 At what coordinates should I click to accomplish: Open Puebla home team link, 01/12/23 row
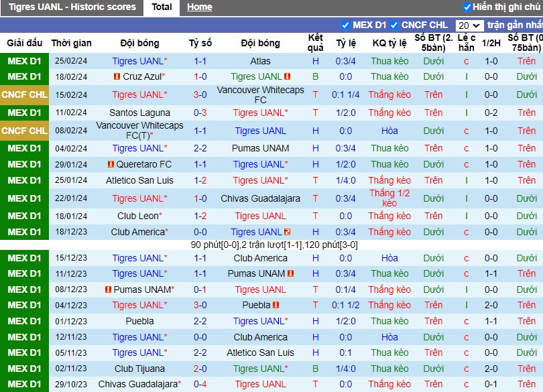pyautogui.click(x=139, y=321)
